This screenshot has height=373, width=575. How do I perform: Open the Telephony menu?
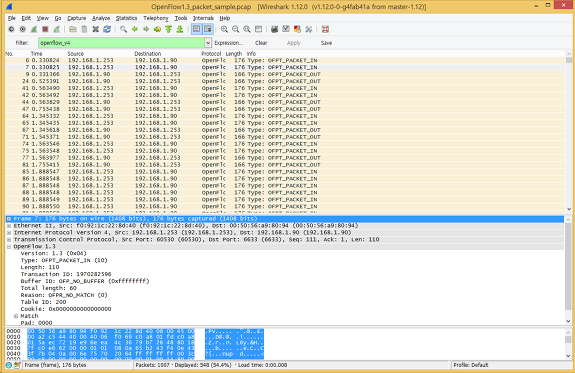156,18
